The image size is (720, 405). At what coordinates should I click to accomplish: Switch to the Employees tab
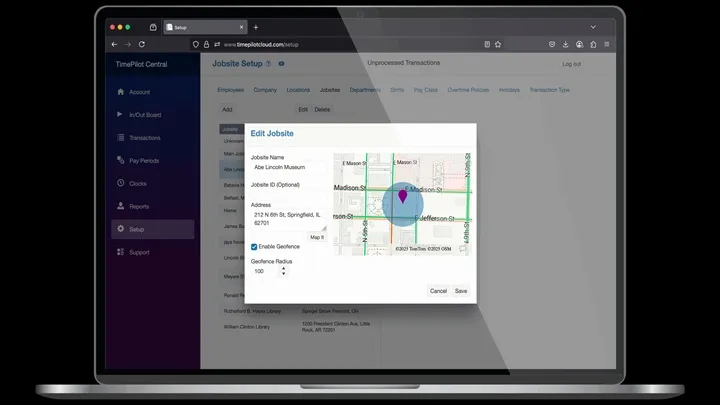(x=231, y=90)
